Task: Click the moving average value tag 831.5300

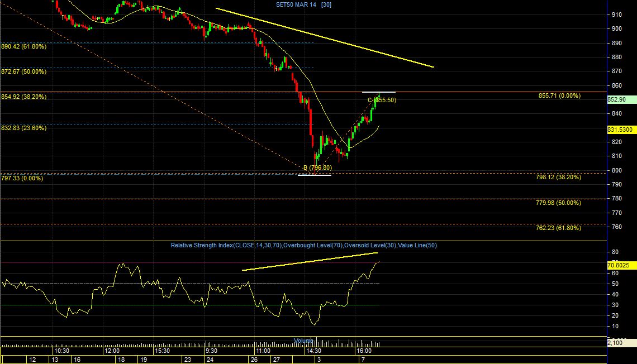Action: (x=621, y=130)
